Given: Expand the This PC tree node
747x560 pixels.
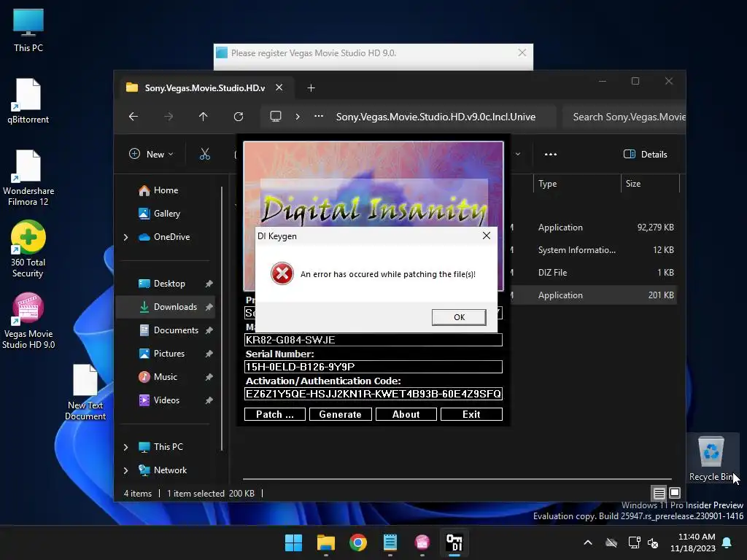Looking at the screenshot, I should pos(125,447).
